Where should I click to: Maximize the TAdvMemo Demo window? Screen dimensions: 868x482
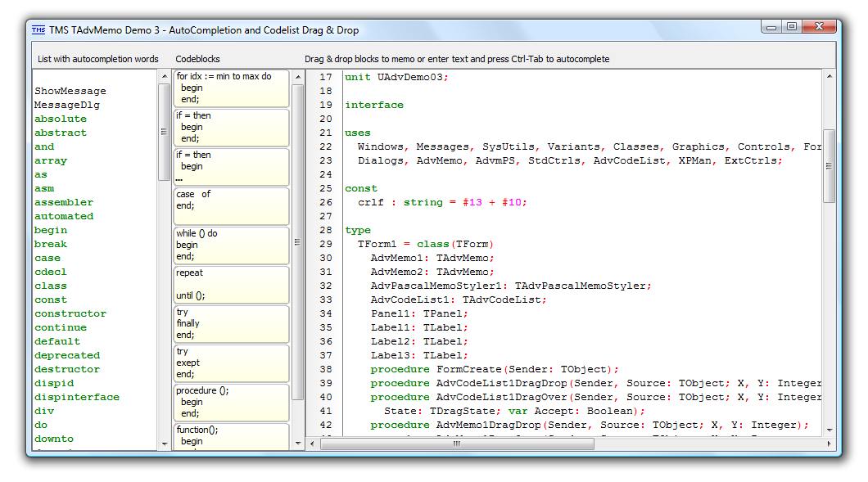click(x=792, y=26)
